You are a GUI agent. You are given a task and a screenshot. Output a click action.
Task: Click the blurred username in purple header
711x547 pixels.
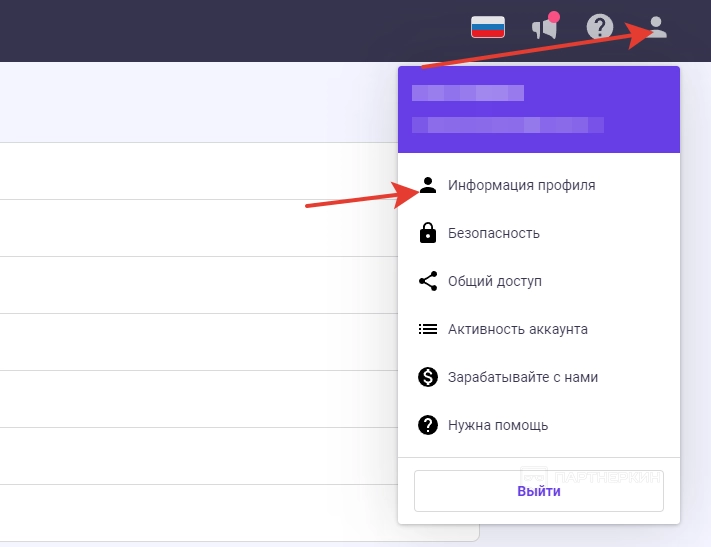click(x=468, y=93)
